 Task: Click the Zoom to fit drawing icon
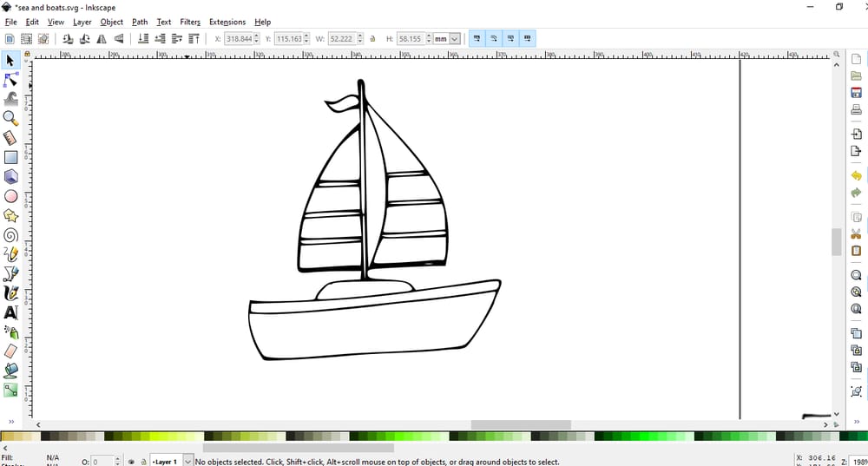coord(856,292)
